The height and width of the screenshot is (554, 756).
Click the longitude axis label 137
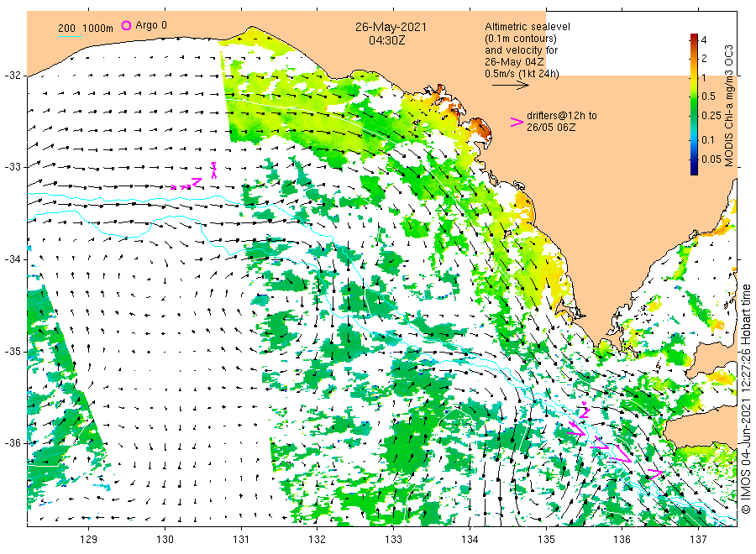coord(698,539)
